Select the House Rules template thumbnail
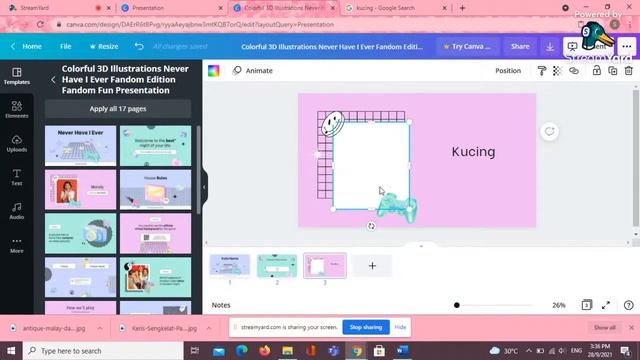Screen dimensions: 640x360 156,190
